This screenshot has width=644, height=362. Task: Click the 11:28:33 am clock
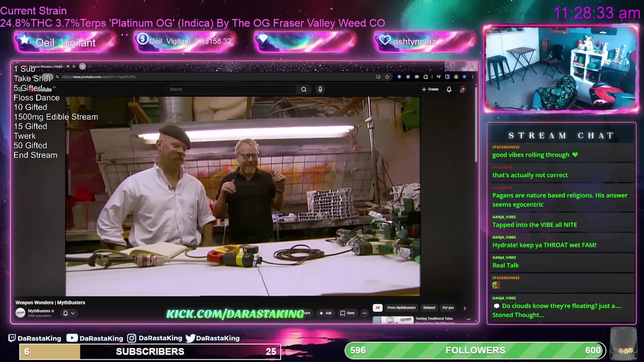tap(597, 13)
